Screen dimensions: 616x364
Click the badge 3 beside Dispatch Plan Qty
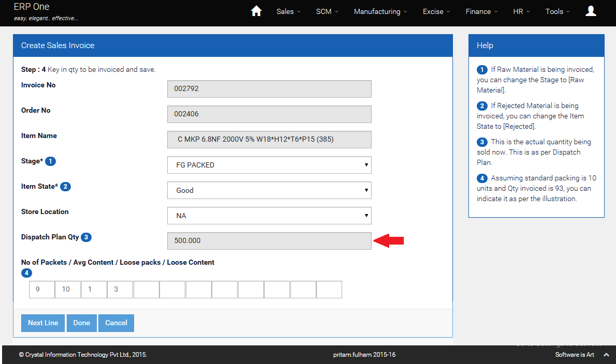(86, 237)
